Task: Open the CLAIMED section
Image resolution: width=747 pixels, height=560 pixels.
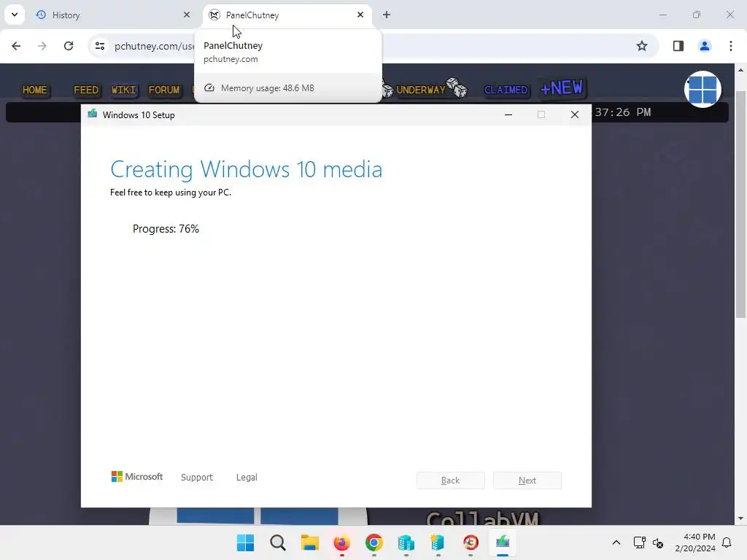Action: tap(506, 90)
